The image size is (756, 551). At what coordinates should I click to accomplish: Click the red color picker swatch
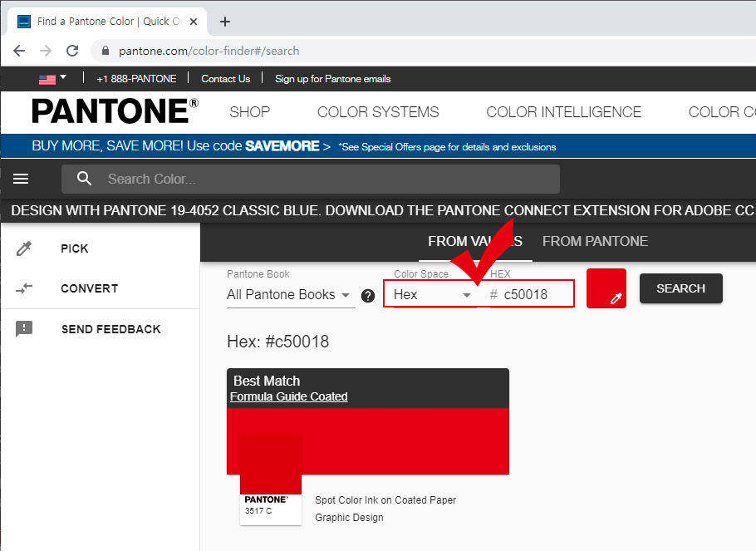(606, 288)
